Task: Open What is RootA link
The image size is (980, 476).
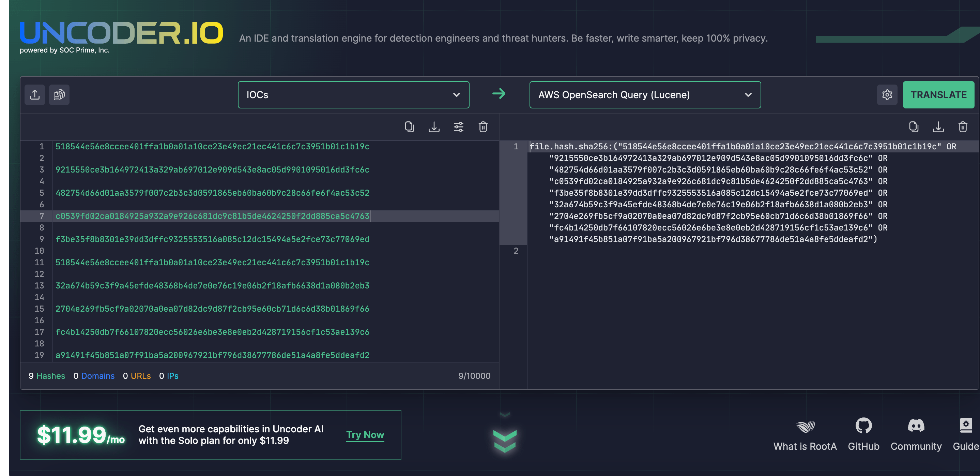Action: [x=805, y=434]
